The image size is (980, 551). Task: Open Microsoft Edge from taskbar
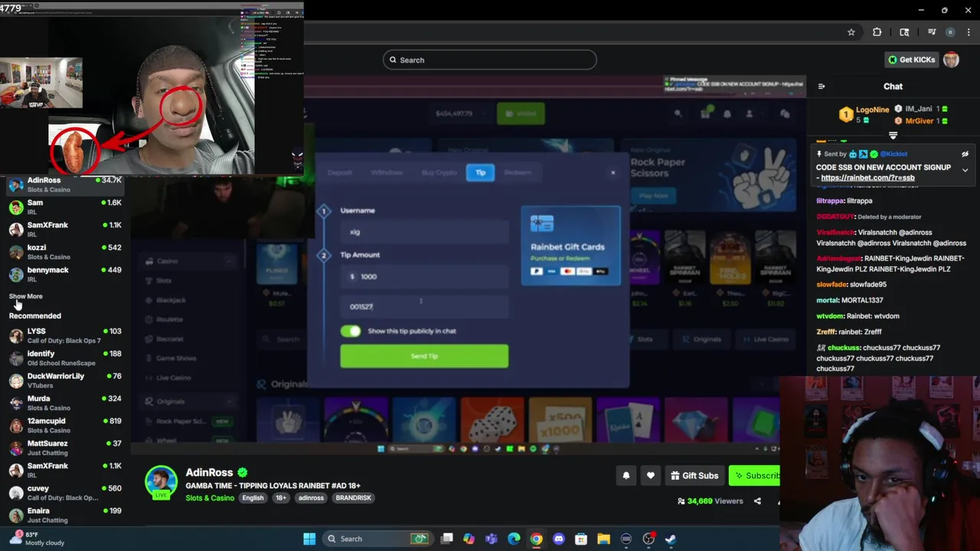[x=514, y=539]
